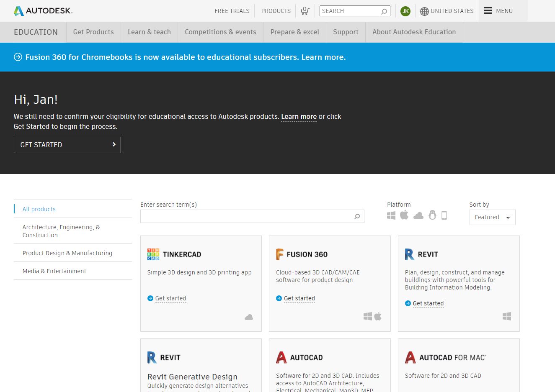
Task: Open the PRODUCTS menu in the header
Action: coord(276,11)
